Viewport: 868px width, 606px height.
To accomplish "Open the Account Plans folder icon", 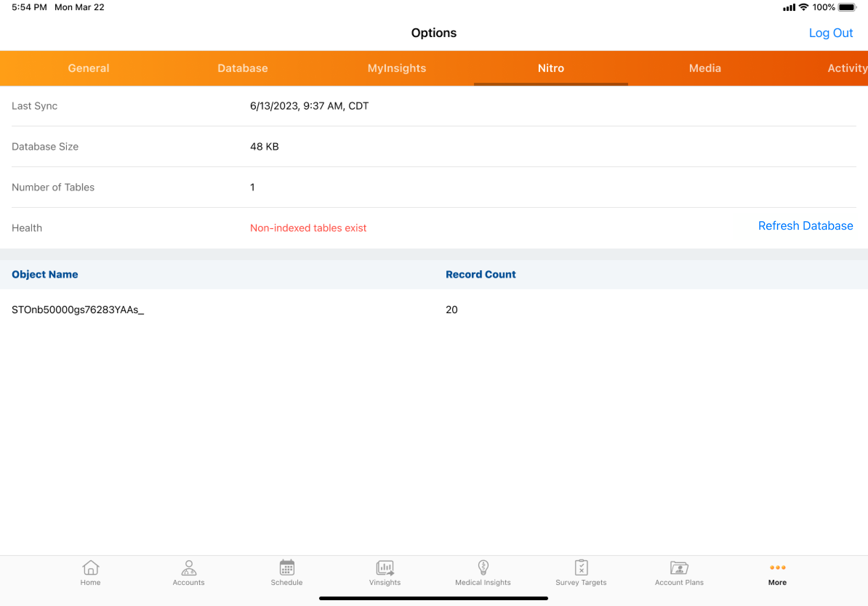I will click(679, 567).
